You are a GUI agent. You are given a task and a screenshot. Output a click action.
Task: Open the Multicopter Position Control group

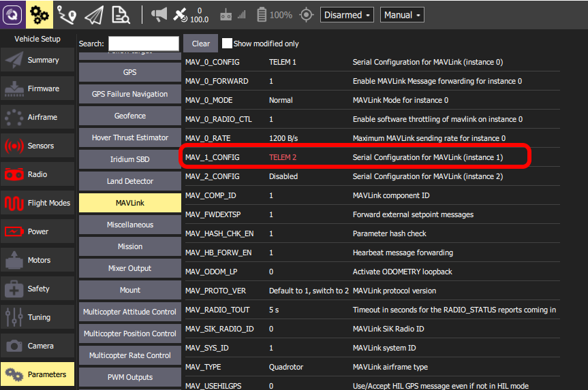click(129, 334)
